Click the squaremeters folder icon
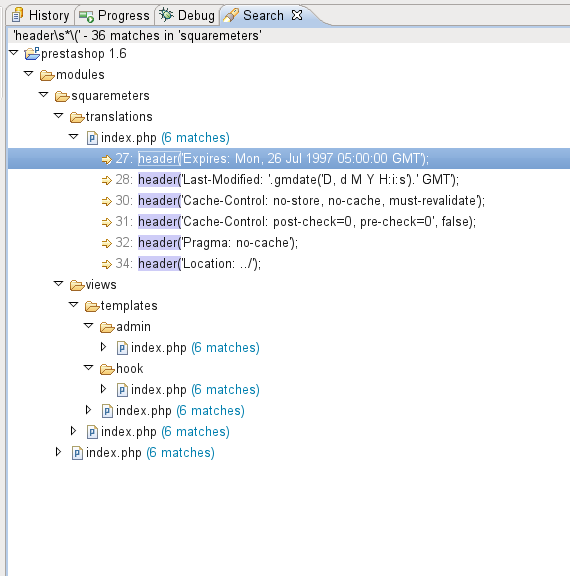Viewport: 570px width, 576px height. pos(62,96)
